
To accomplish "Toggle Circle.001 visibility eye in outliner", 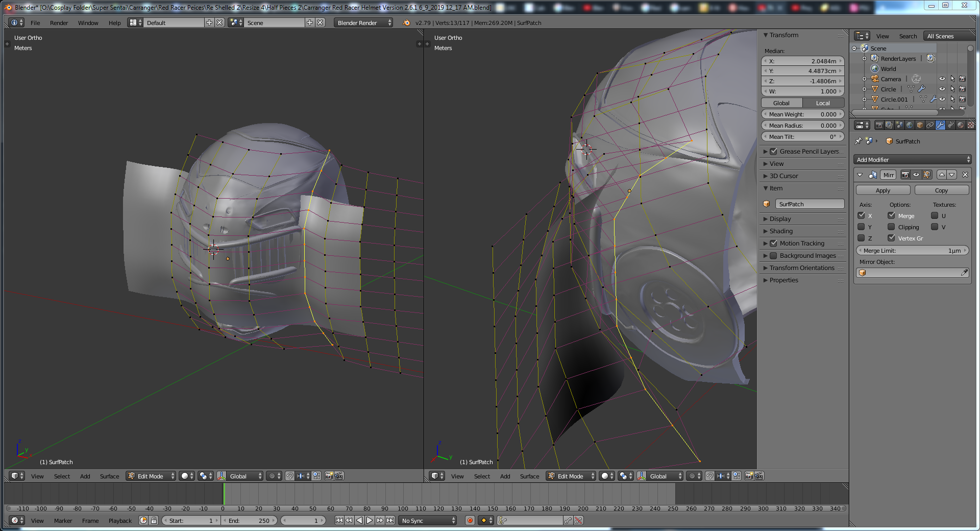I will (x=942, y=99).
